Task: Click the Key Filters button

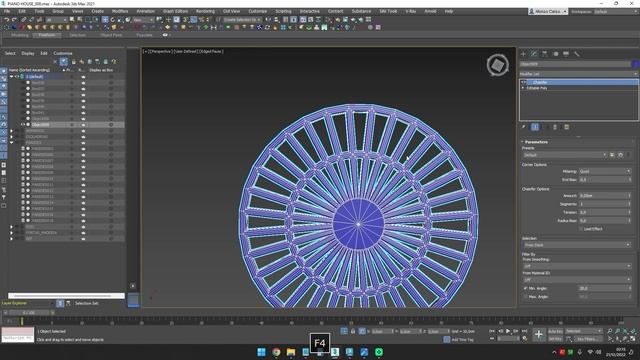Action: coord(588,339)
